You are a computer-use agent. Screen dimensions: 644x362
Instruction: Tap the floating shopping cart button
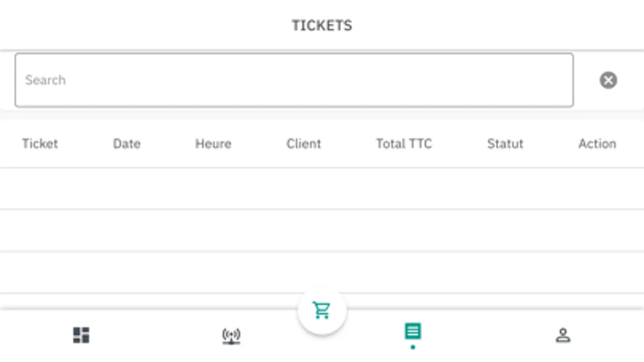click(x=322, y=310)
